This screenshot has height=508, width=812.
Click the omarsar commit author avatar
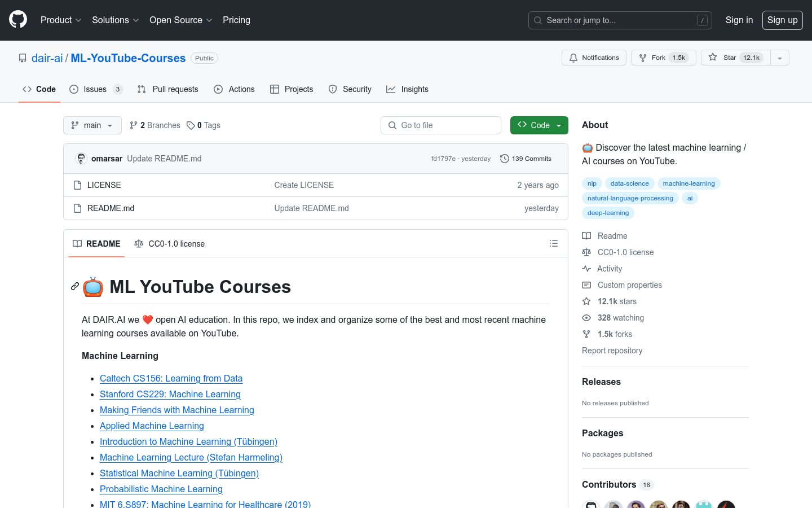(x=81, y=159)
